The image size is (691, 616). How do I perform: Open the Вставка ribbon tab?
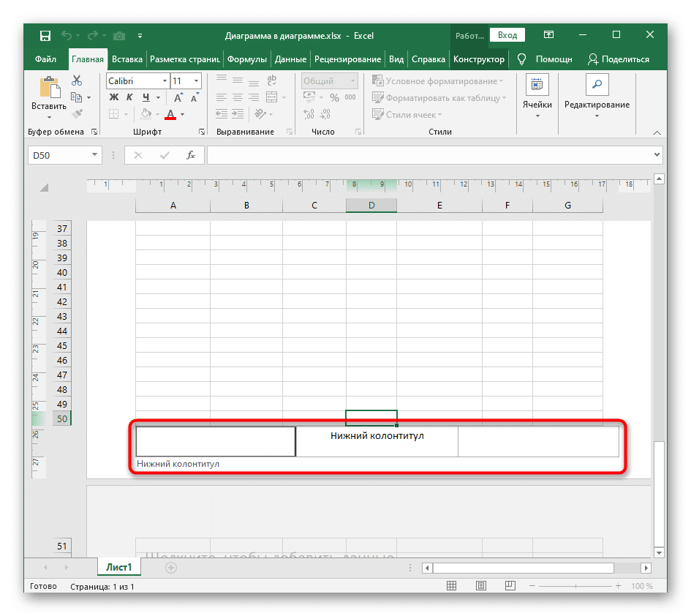[x=127, y=59]
